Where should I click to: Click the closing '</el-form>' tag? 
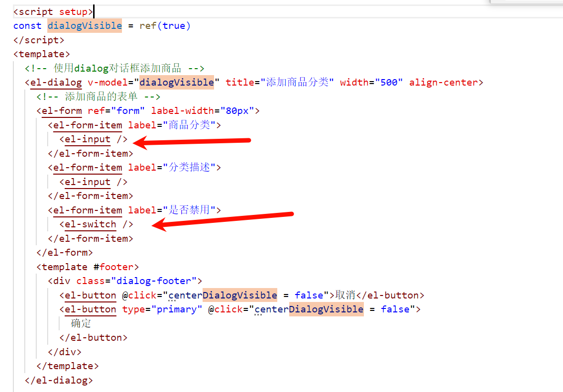tap(65, 253)
